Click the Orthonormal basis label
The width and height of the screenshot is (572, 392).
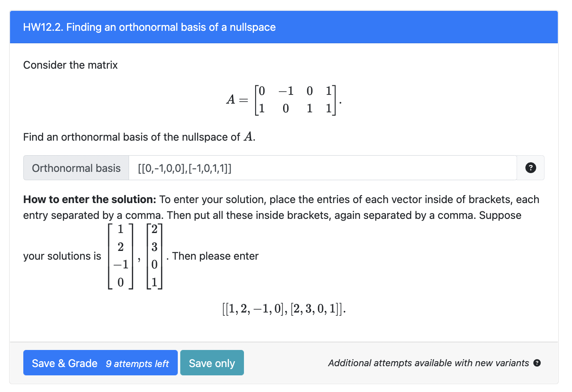[x=76, y=168]
